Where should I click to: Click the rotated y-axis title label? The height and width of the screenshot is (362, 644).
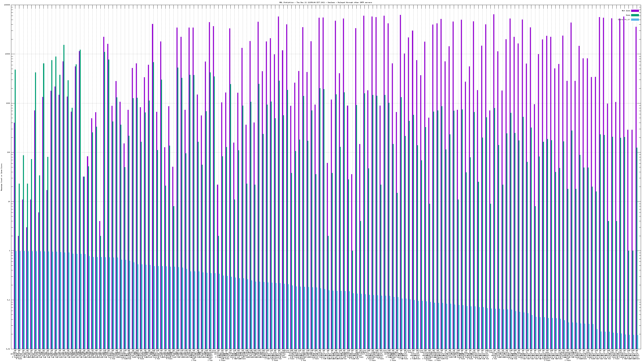click(1, 177)
